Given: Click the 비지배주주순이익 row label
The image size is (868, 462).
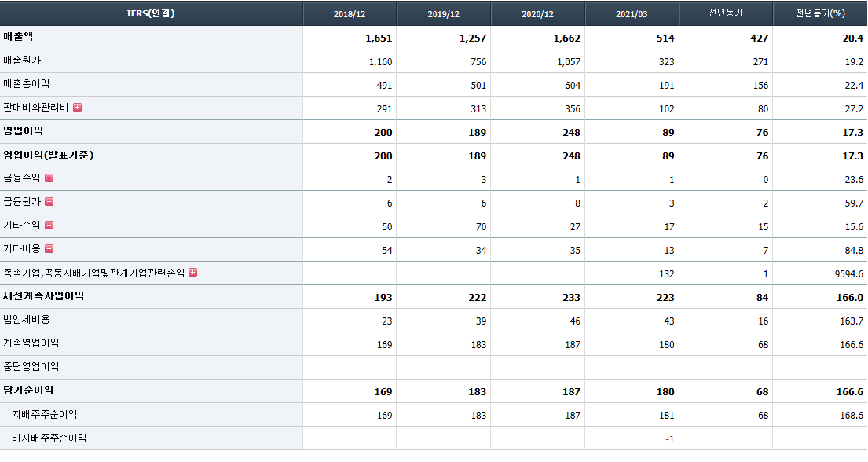Looking at the screenshot, I should (x=49, y=438).
